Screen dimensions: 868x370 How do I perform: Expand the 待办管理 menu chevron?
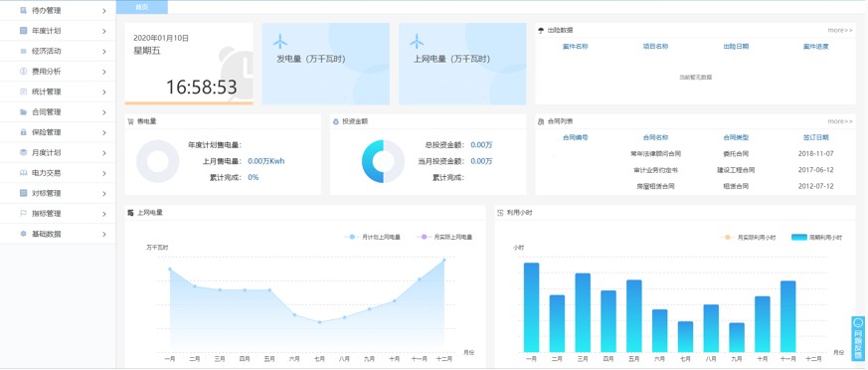click(x=104, y=11)
